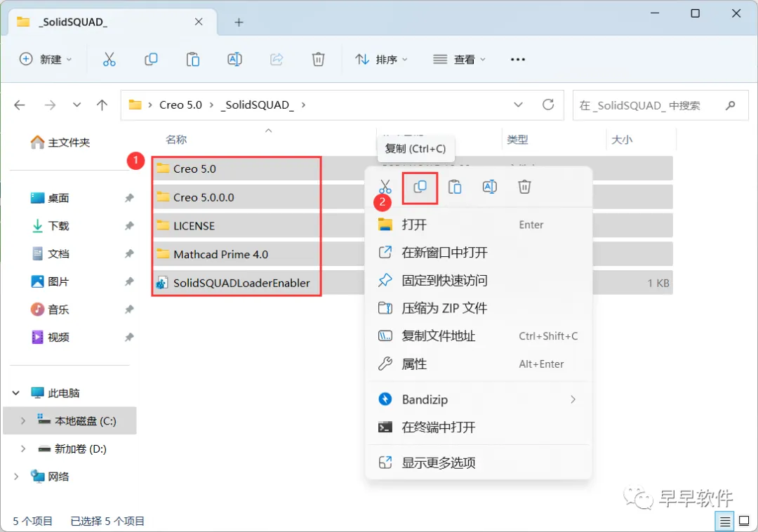This screenshot has height=532, width=758.
Task: Click the Rename icon in the top toolbar
Action: pyautogui.click(x=234, y=60)
